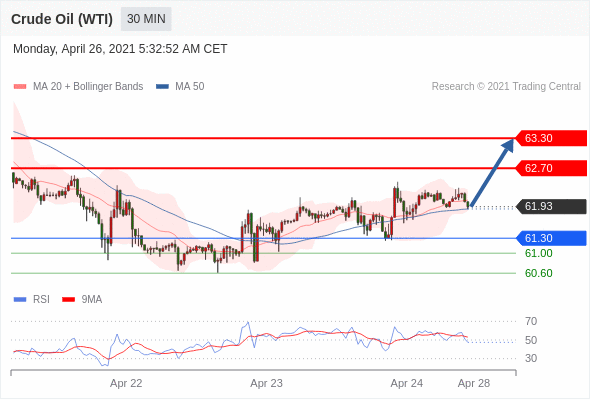Click the RSI 70 level label
This screenshot has width=590, height=400.
(x=531, y=321)
